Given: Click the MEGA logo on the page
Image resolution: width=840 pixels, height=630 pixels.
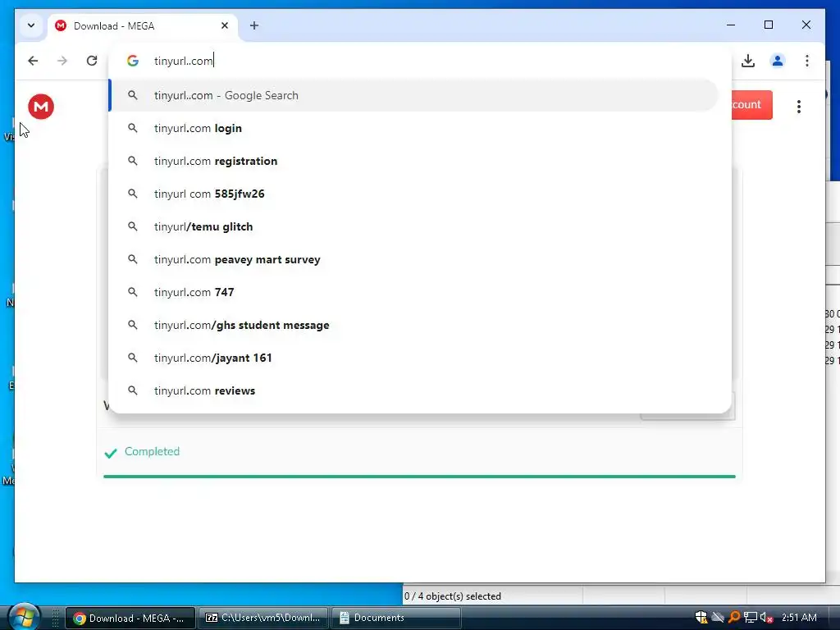Looking at the screenshot, I should click(x=41, y=107).
